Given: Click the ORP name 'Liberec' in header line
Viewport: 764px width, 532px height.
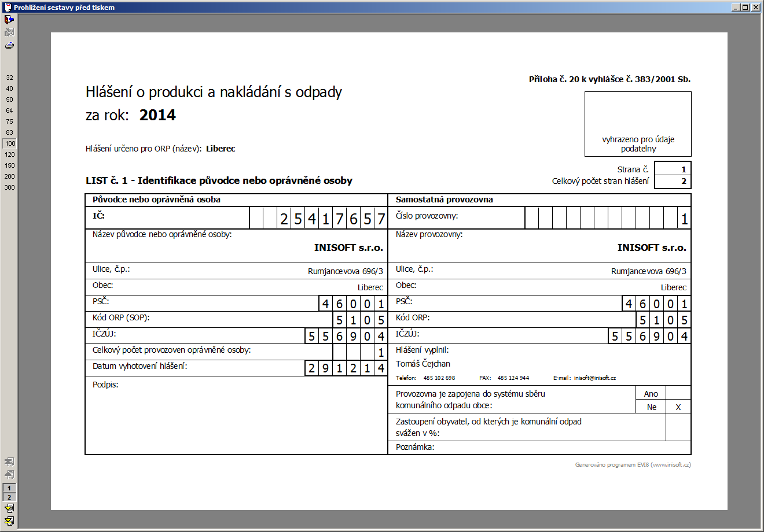Looking at the screenshot, I should [221, 149].
